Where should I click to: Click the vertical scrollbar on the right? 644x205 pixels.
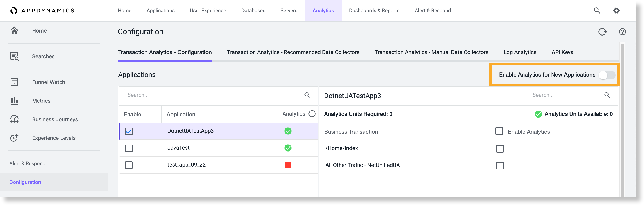tap(622, 120)
